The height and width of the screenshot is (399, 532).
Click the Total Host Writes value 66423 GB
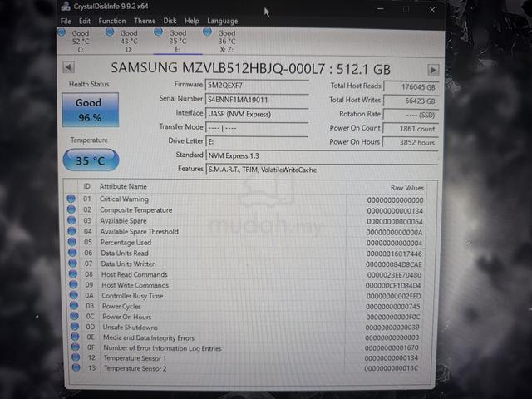click(x=411, y=101)
